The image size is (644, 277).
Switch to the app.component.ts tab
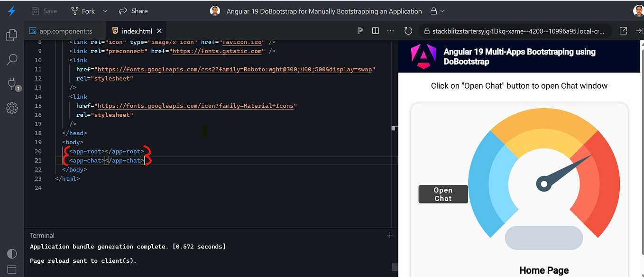pyautogui.click(x=64, y=30)
